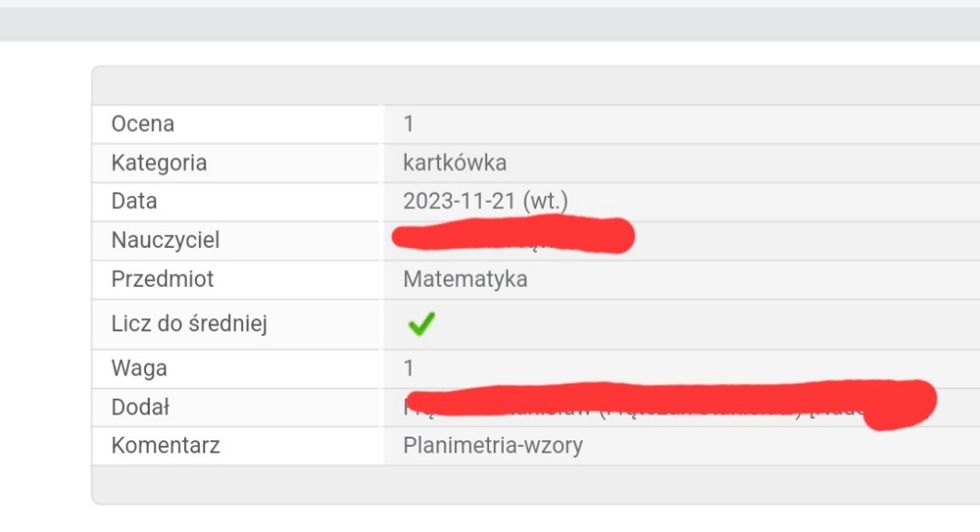Click the Waga row label

click(139, 368)
